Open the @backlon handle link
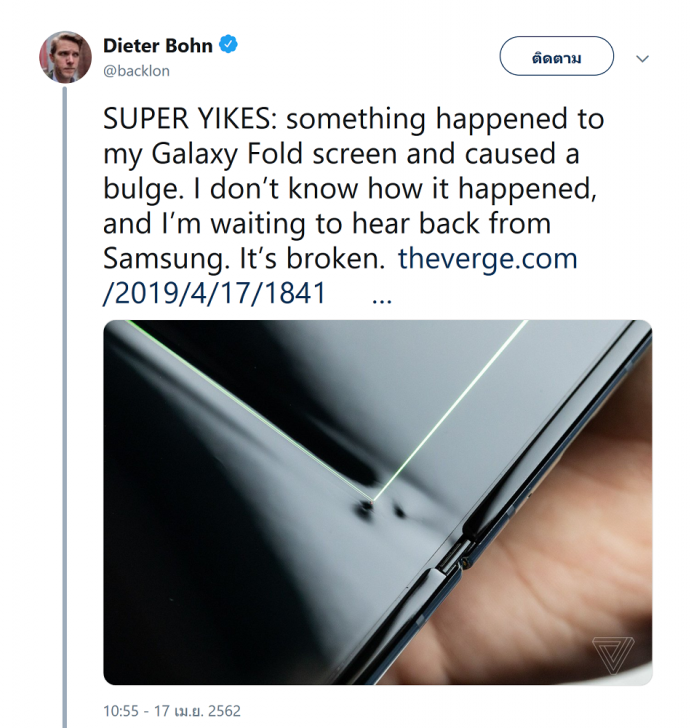The height and width of the screenshot is (728, 691). 136,72
